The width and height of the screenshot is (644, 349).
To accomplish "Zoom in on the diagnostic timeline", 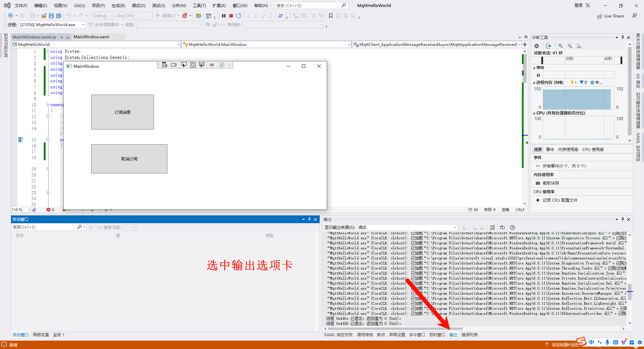I will pyautogui.click(x=560, y=46).
